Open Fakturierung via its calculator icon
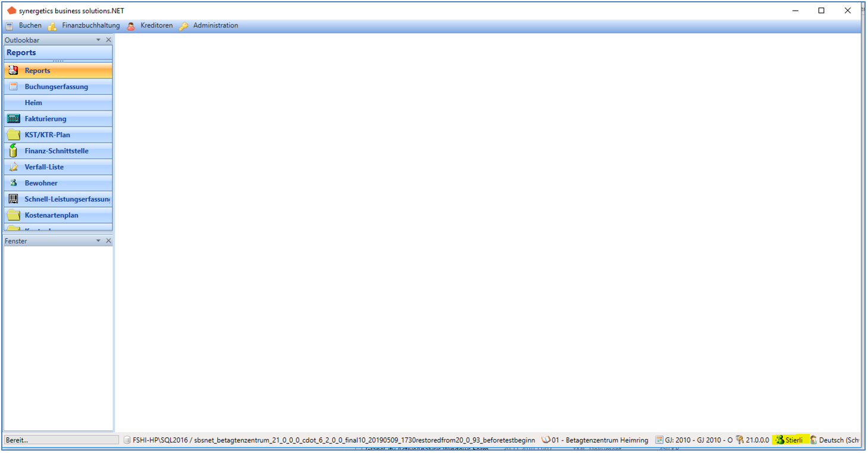The image size is (868, 453). (13, 118)
